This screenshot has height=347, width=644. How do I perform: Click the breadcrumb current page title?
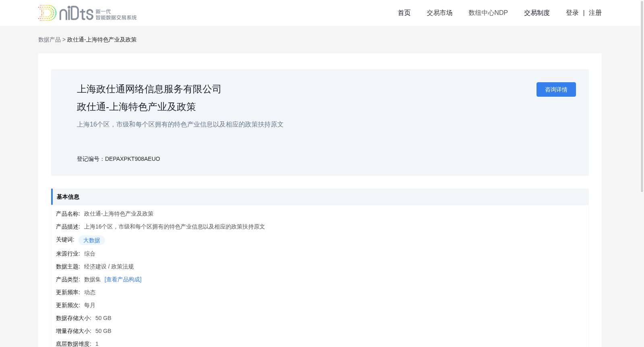102,39
